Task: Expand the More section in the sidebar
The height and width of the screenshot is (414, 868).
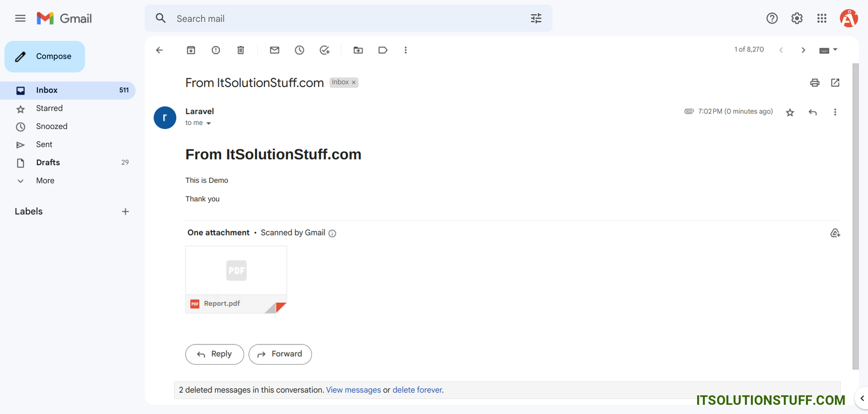Action: click(x=45, y=181)
